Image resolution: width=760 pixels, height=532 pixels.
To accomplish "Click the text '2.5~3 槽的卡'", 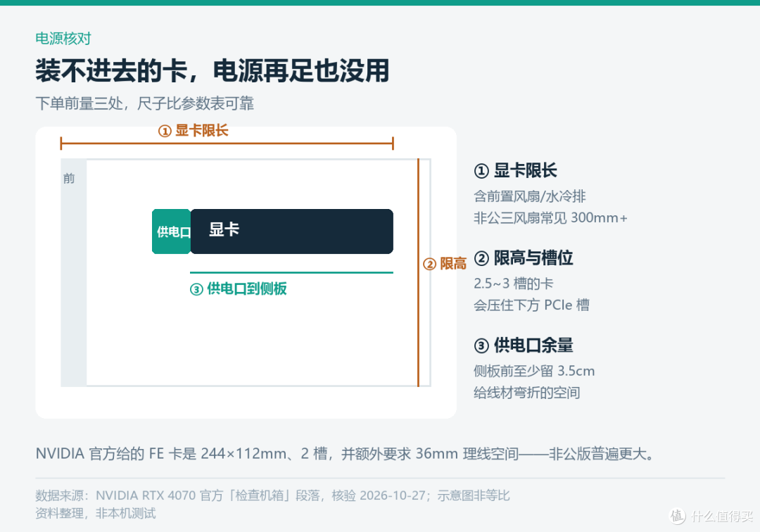I will tap(513, 284).
